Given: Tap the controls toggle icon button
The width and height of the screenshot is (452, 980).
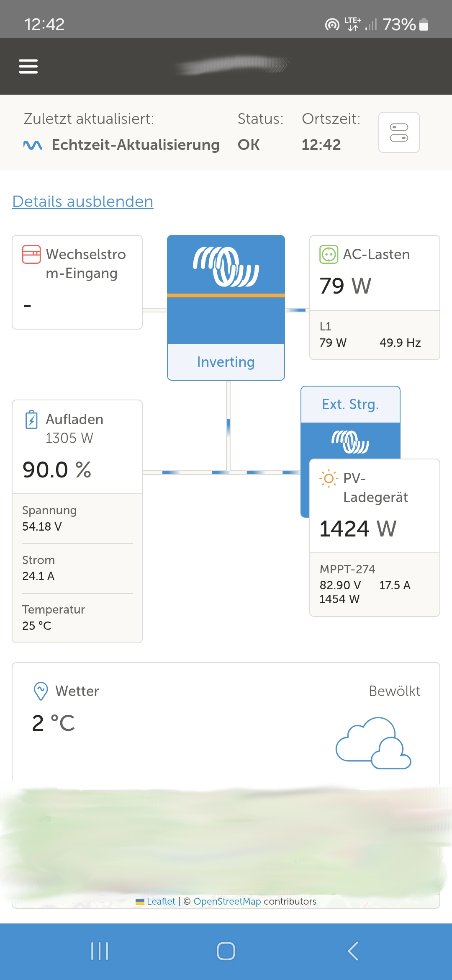Looking at the screenshot, I should [x=399, y=132].
